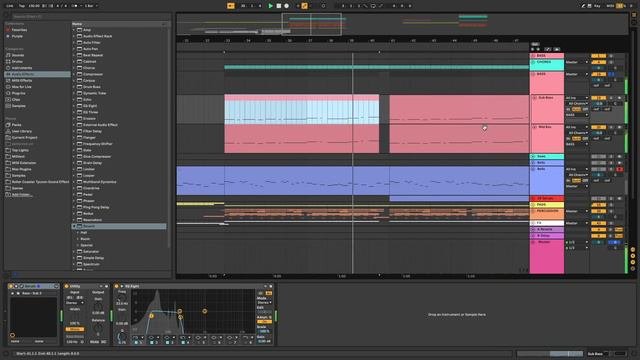The image size is (640, 360).
Task: Collapse the expanded Reverb folder
Action: click(74, 226)
